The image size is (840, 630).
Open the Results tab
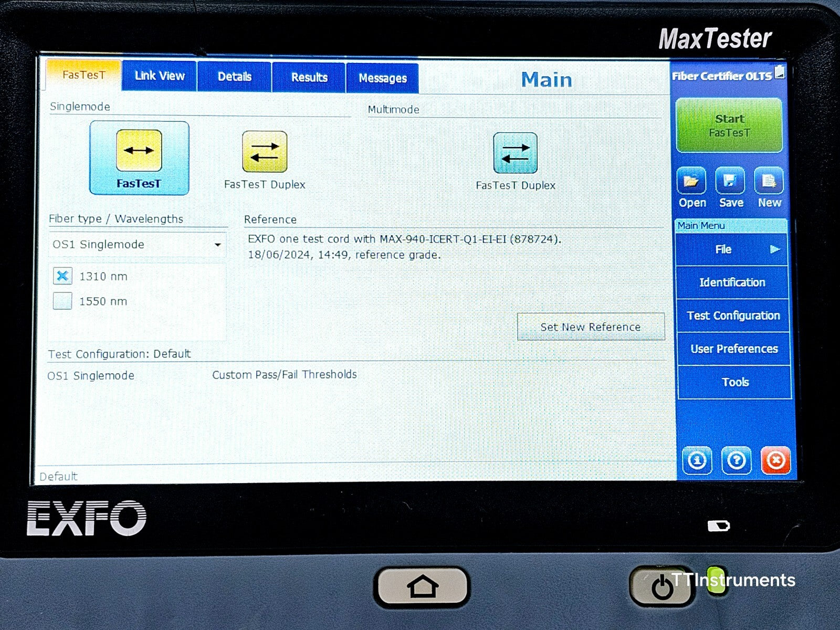click(308, 77)
